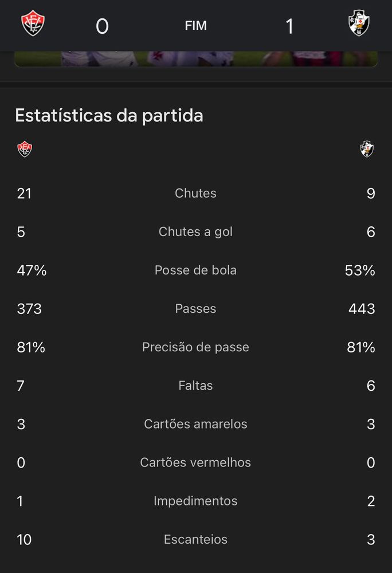This screenshot has width=392, height=573.
Task: Click the Chutes statistic label
Action: pos(195,193)
